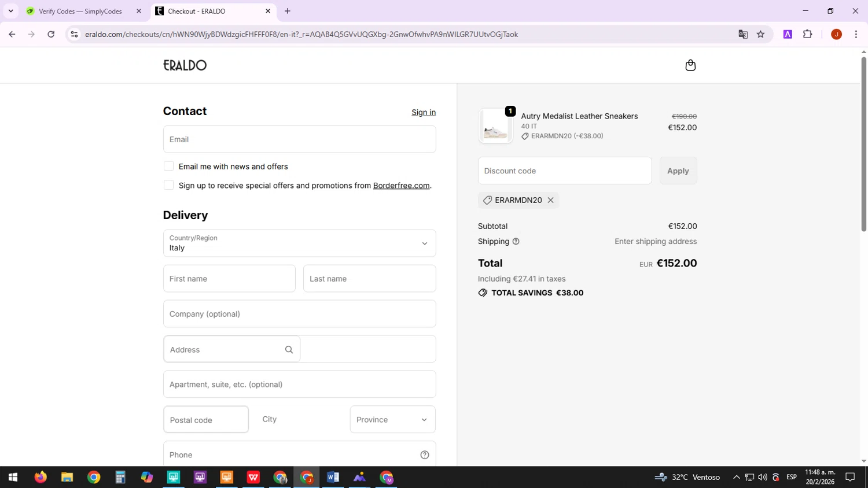Check the Borderfree special offers signup box
This screenshot has width=868, height=488.
point(168,185)
